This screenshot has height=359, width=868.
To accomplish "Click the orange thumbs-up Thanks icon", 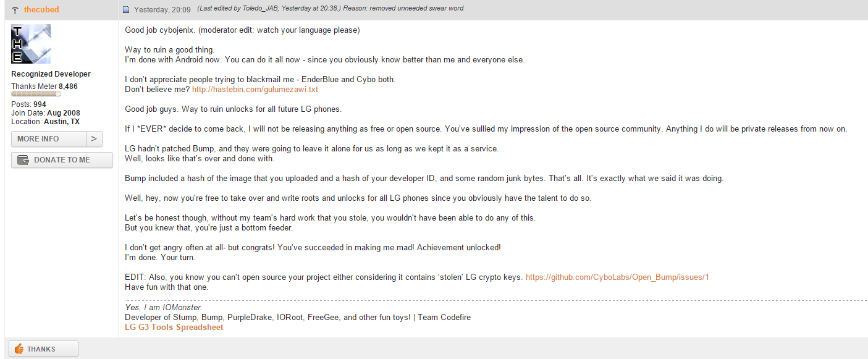I will point(19,349).
